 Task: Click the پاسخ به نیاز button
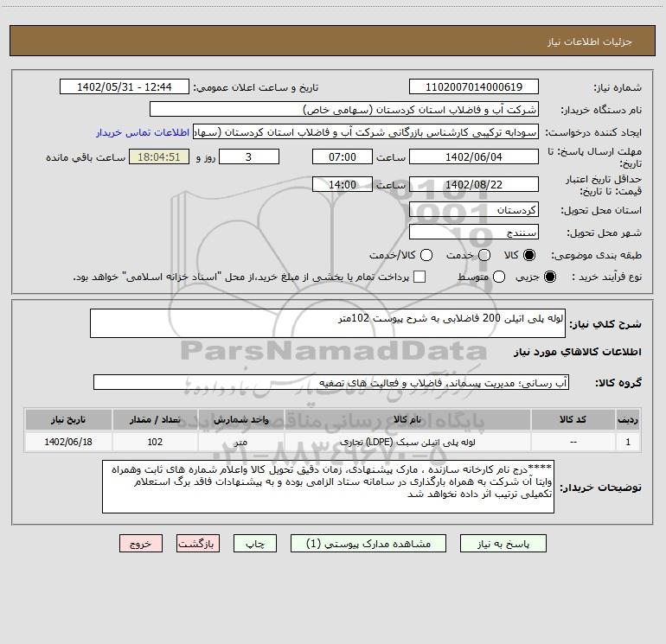click(503, 544)
